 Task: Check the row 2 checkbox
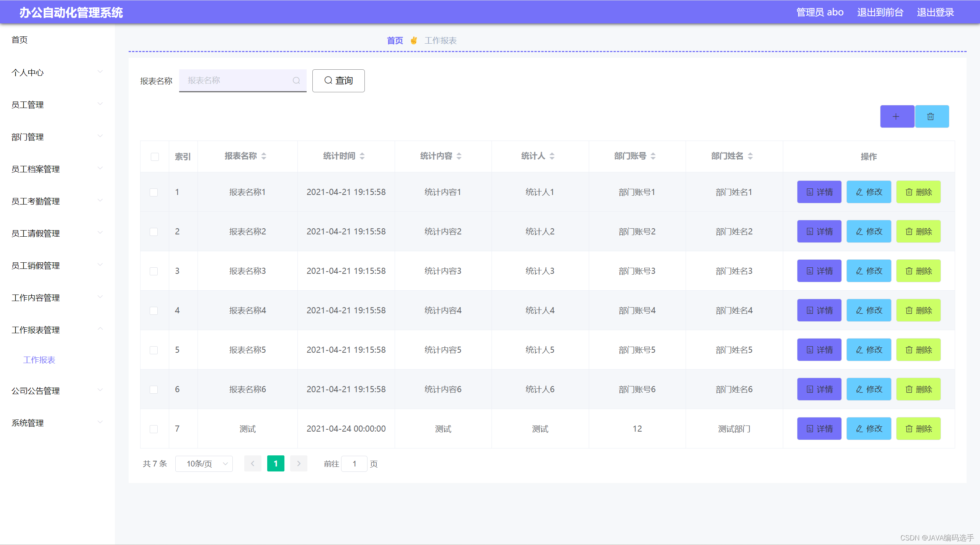click(x=154, y=232)
